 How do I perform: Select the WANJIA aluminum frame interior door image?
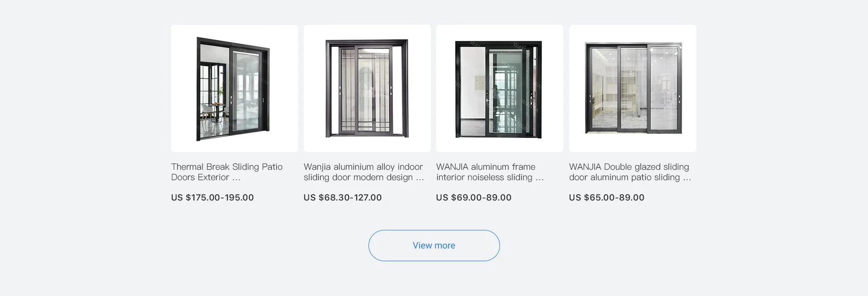500,88
